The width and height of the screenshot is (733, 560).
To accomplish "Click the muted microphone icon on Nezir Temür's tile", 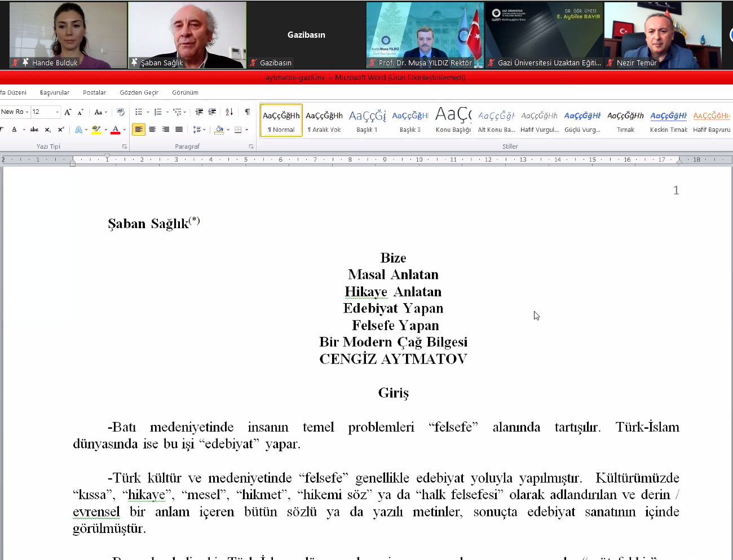I will (x=610, y=63).
